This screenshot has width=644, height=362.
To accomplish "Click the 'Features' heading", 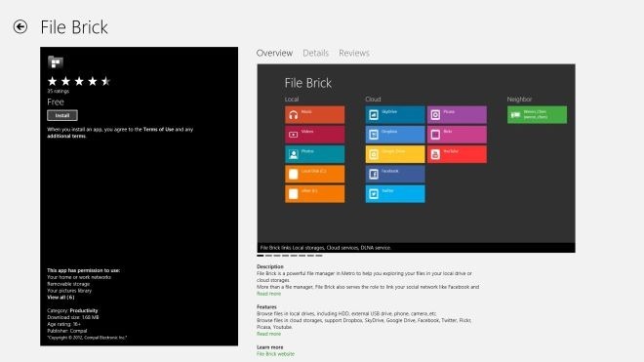I will coord(266,307).
